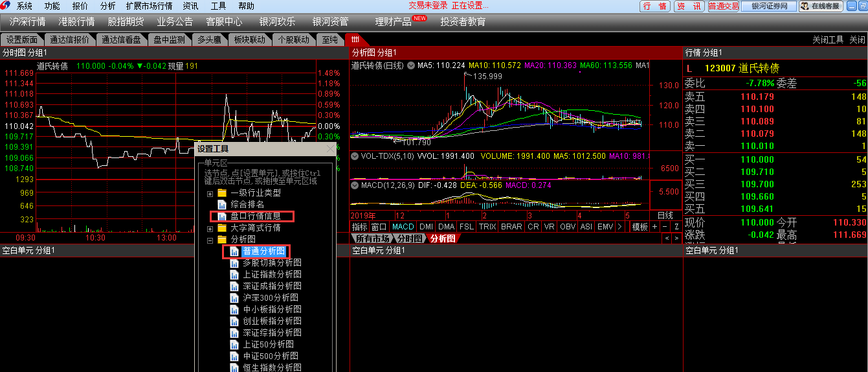Click folder icon of 大字简式行情
The width and height of the screenshot is (868, 372).
tap(222, 228)
